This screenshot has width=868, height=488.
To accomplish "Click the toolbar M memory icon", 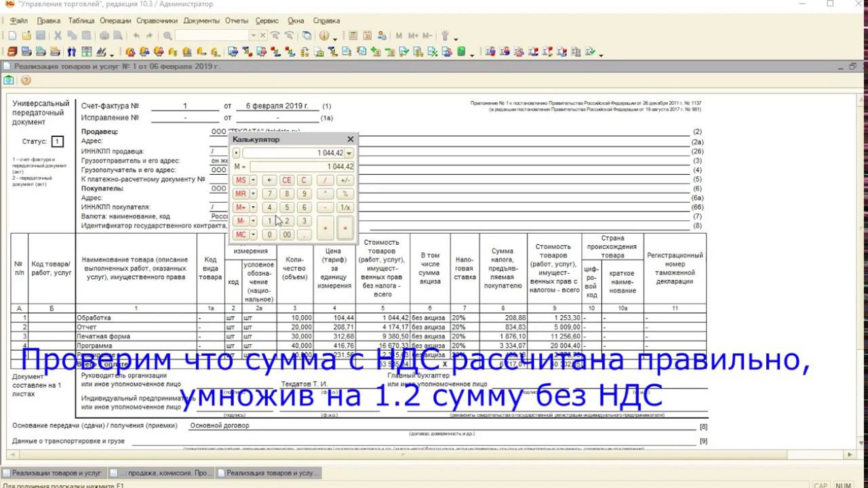I will click(x=399, y=35).
